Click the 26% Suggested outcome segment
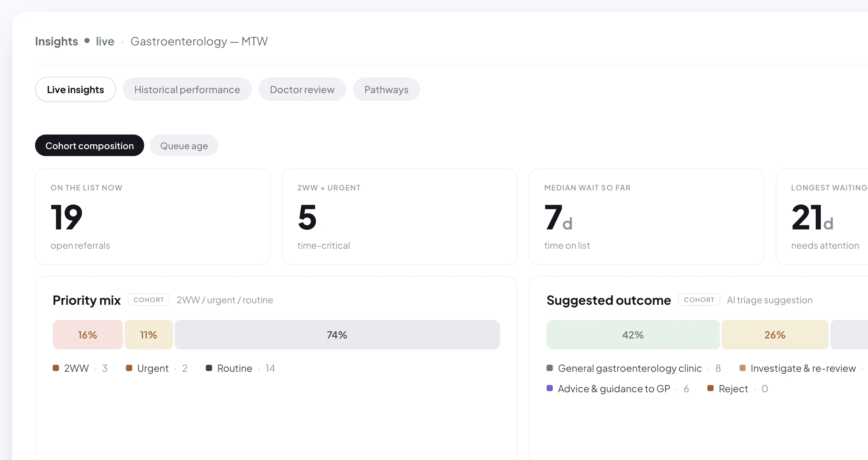This screenshot has width=868, height=460. point(775,335)
